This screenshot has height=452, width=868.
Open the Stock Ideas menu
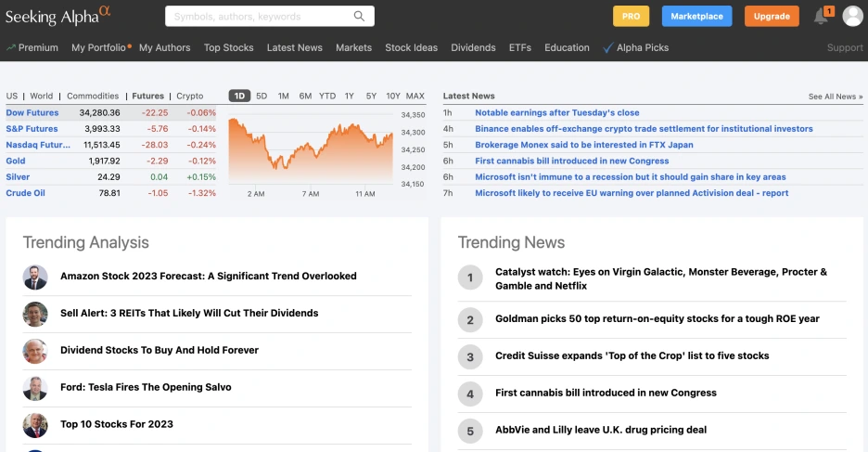(x=412, y=47)
